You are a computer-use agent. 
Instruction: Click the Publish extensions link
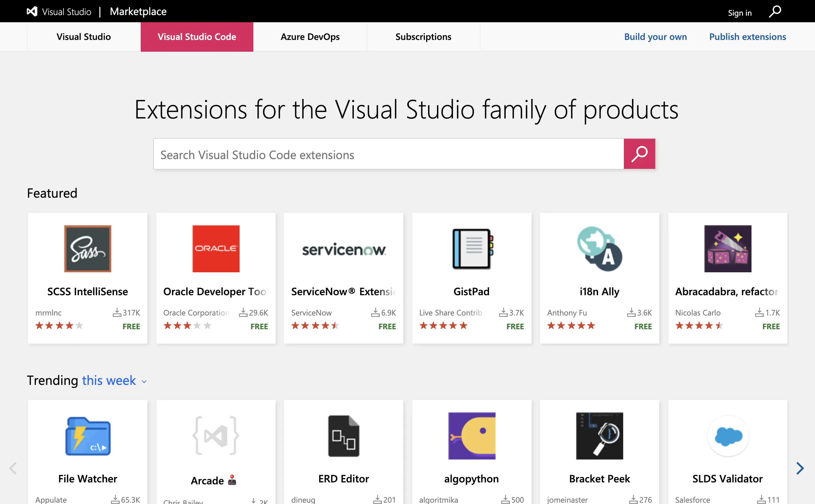(x=747, y=37)
